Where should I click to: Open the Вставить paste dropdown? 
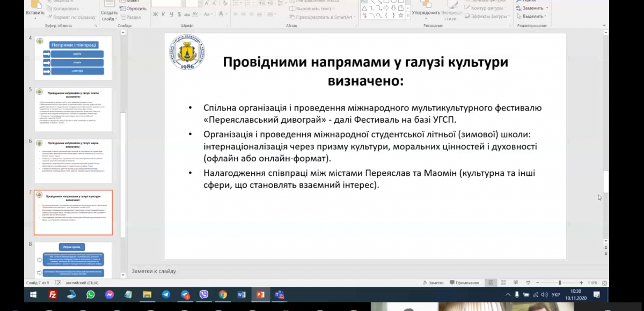pyautogui.click(x=35, y=18)
